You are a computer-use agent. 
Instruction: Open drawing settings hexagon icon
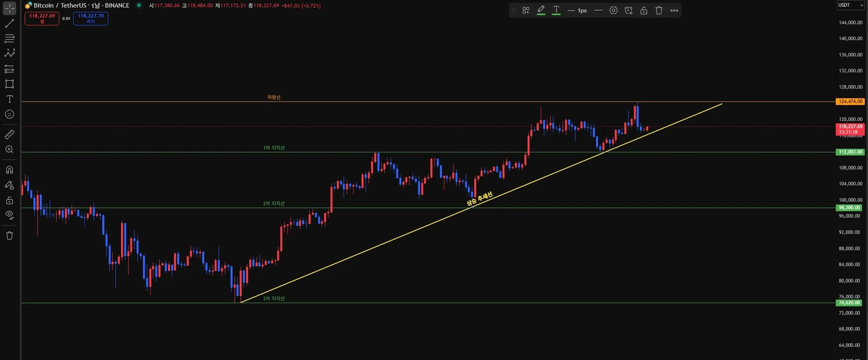tap(613, 10)
